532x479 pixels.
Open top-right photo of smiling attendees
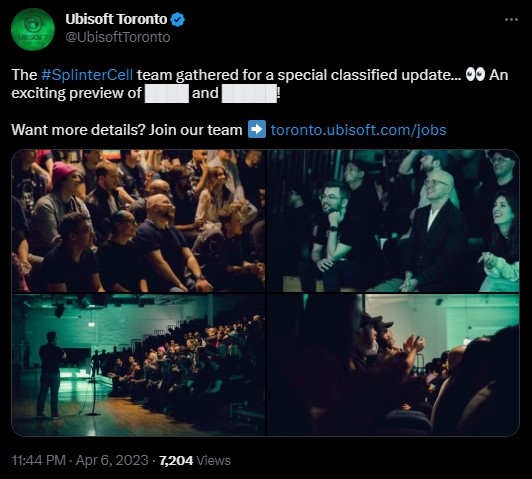(x=393, y=221)
